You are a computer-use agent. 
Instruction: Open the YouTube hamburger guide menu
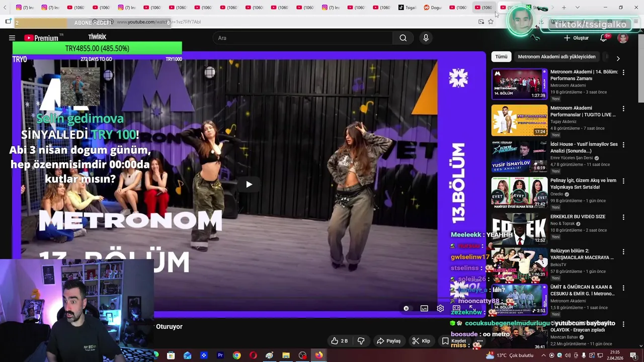12,38
